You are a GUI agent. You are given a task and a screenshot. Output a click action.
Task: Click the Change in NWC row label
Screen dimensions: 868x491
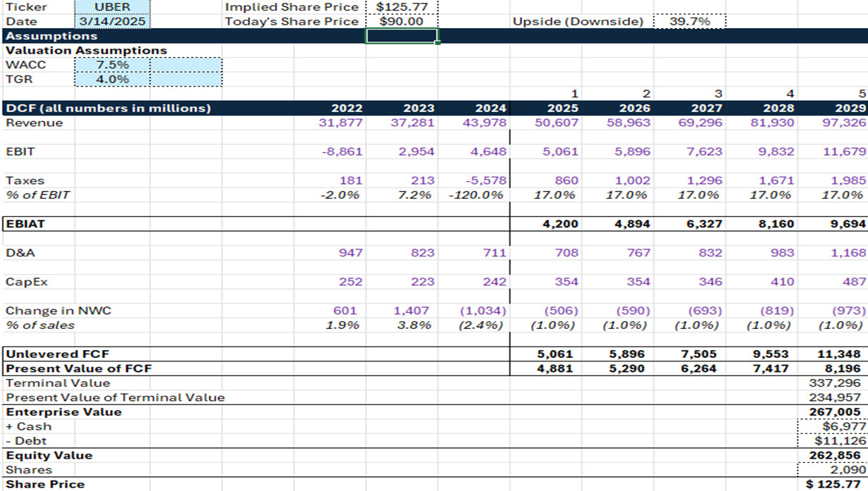click(58, 311)
